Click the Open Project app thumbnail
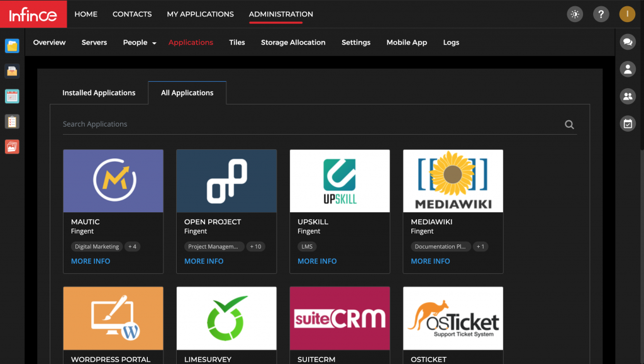Viewport: 644px width, 364px height. click(226, 181)
